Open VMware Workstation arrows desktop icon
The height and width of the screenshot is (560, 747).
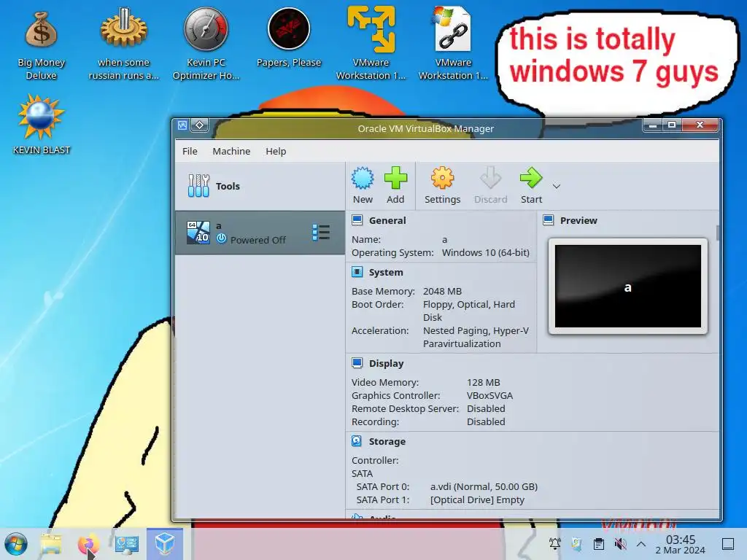tap(371, 43)
